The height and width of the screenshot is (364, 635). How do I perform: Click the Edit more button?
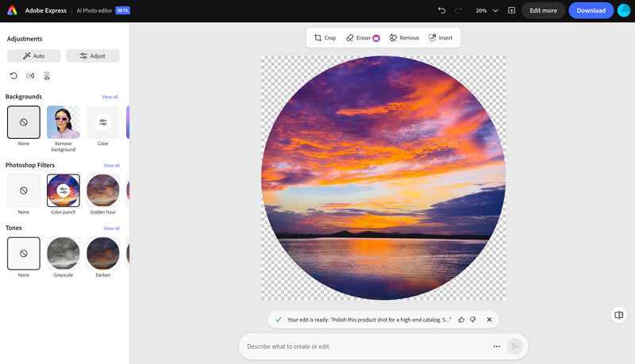tap(543, 10)
